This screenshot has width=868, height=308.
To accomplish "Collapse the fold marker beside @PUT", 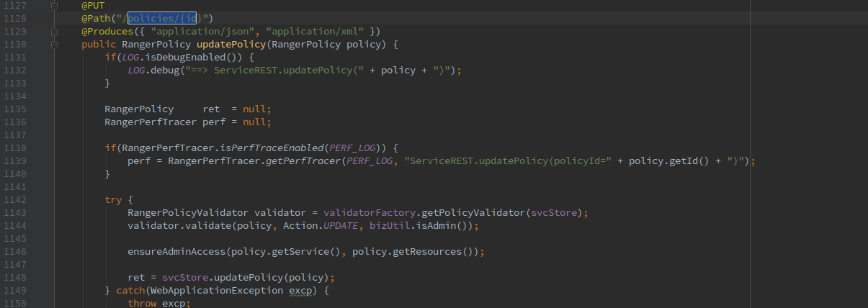I will pos(55,6).
